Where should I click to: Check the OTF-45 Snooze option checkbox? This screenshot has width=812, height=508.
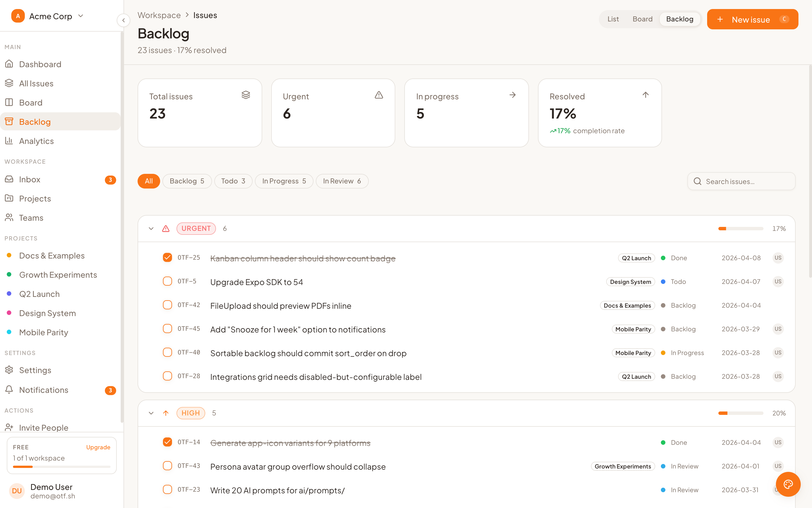coord(167,328)
